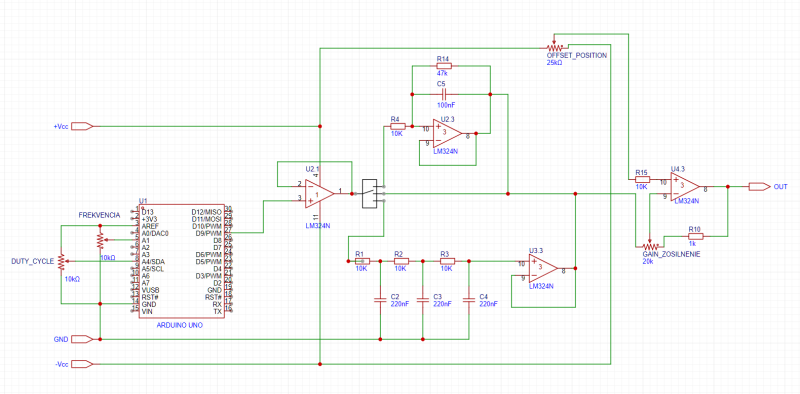
Task: Click the AREF pin label
Action: click(x=150, y=226)
